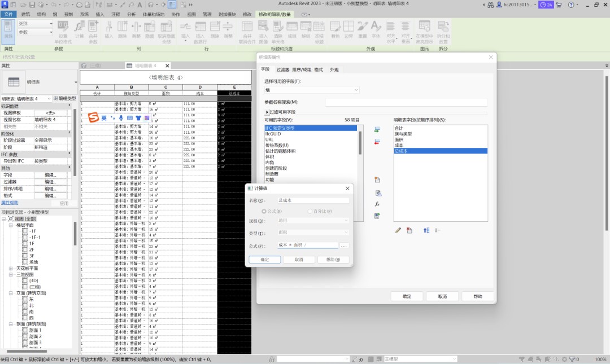The height and width of the screenshot is (364, 610).
Task: Open the field category dropdown showing 墙
Action: [311, 90]
